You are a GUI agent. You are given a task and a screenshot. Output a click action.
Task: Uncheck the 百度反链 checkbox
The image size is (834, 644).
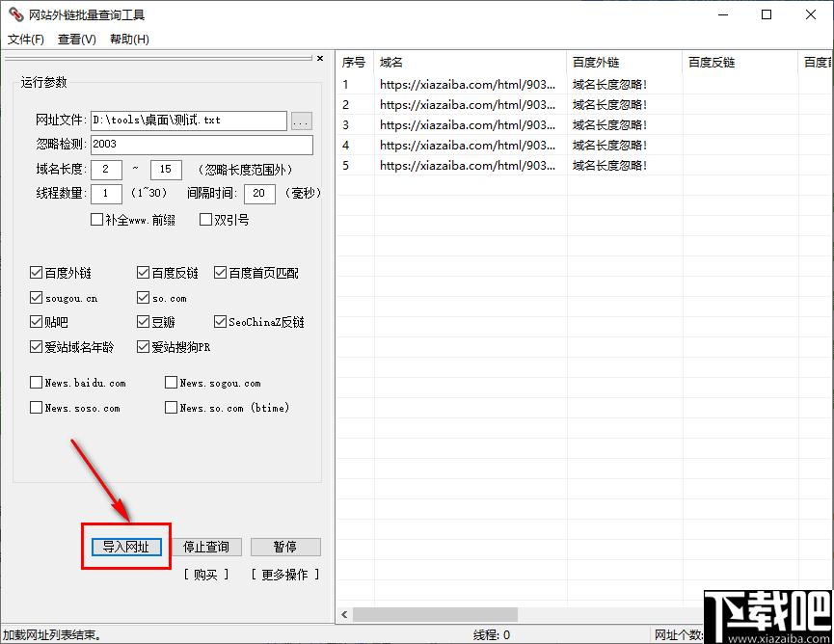pos(143,272)
